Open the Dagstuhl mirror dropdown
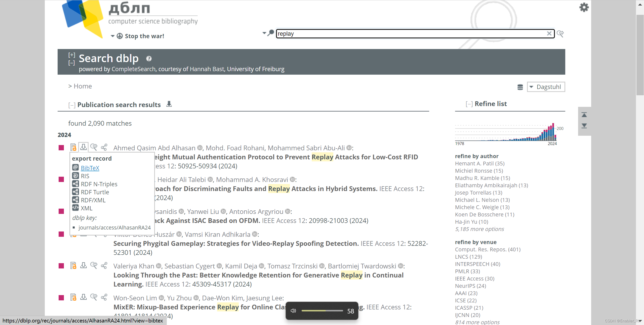 coord(546,87)
